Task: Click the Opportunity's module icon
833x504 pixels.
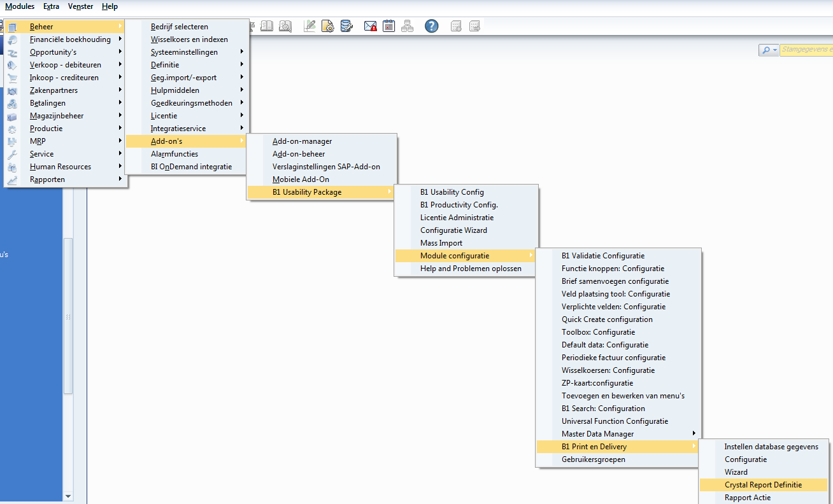Action: point(12,52)
